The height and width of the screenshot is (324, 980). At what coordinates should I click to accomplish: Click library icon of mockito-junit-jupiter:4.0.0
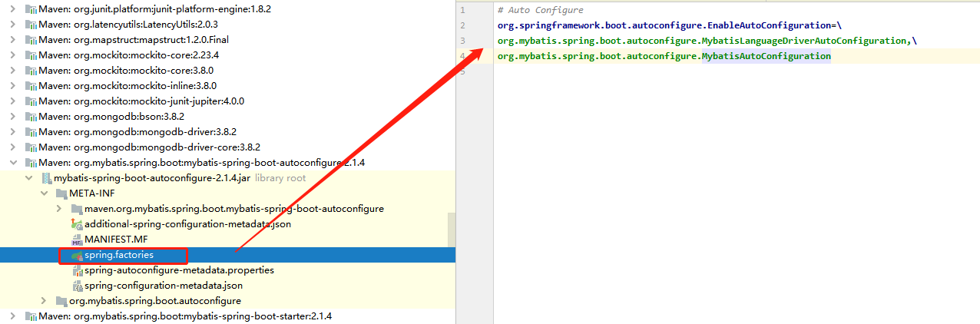pyautogui.click(x=31, y=101)
